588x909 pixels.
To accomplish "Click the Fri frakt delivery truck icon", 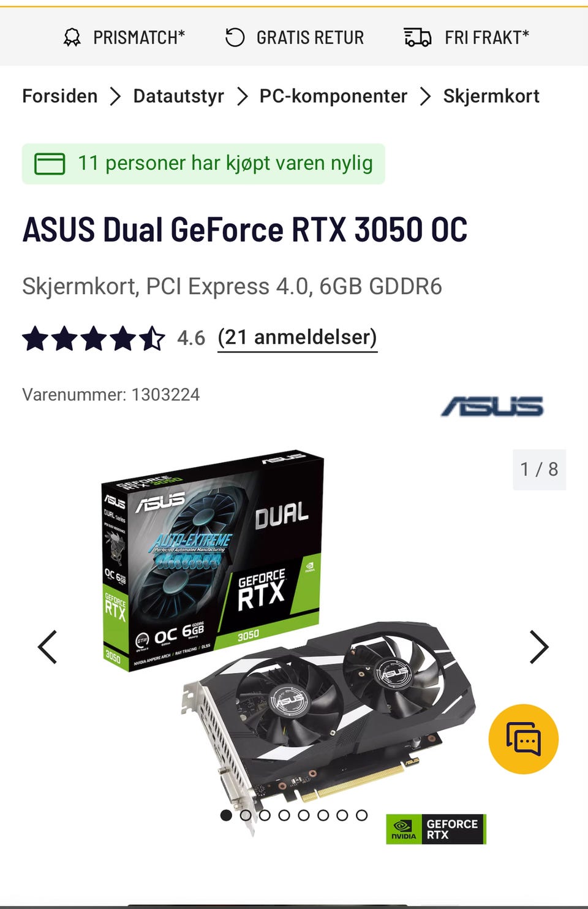I will (418, 37).
